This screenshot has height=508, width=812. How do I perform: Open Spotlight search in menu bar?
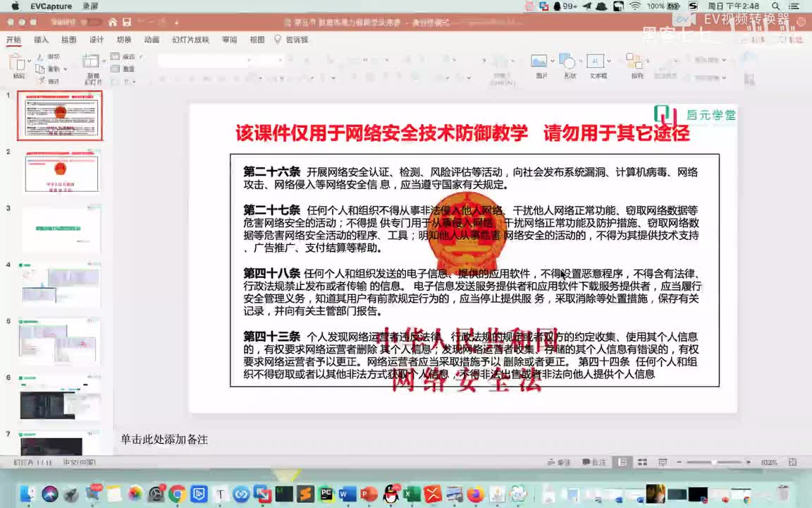[x=775, y=6]
